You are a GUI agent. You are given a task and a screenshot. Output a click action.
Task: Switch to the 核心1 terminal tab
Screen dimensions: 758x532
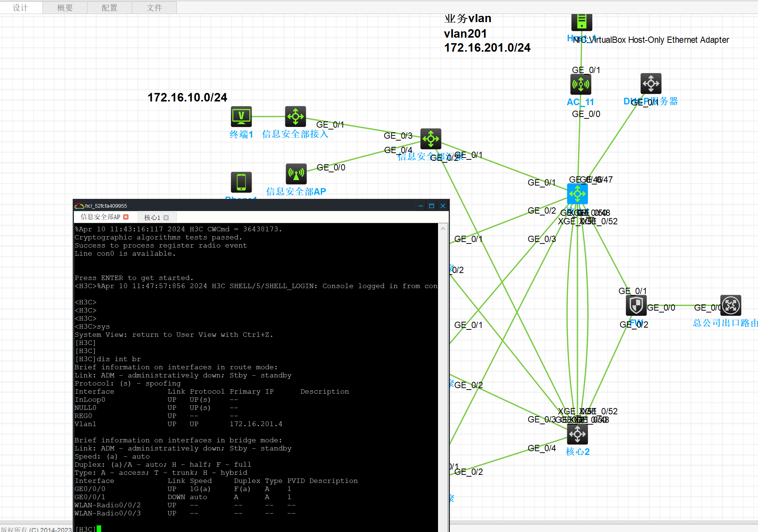coord(152,218)
